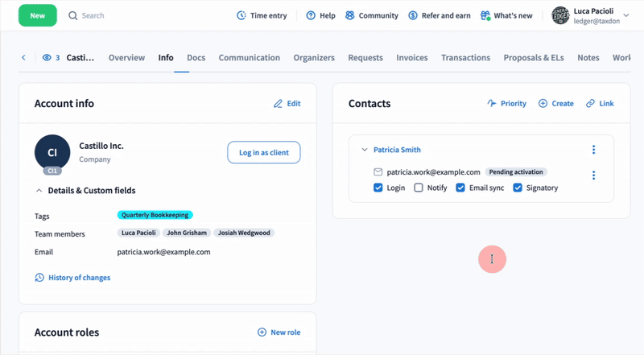Collapse the Patricia Smith contact entry
Viewport: 644px width, 355px height.
click(365, 150)
